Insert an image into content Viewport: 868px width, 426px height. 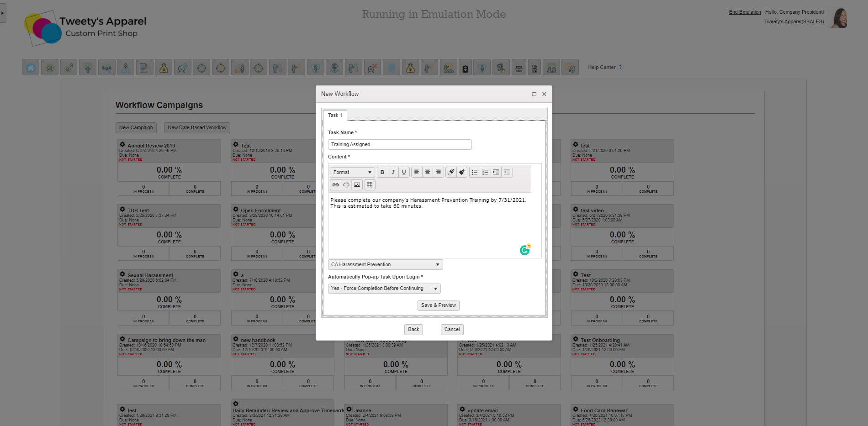coord(357,185)
